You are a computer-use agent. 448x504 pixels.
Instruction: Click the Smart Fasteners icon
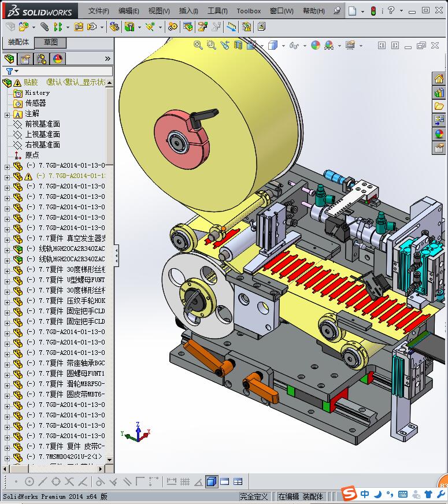(79, 27)
